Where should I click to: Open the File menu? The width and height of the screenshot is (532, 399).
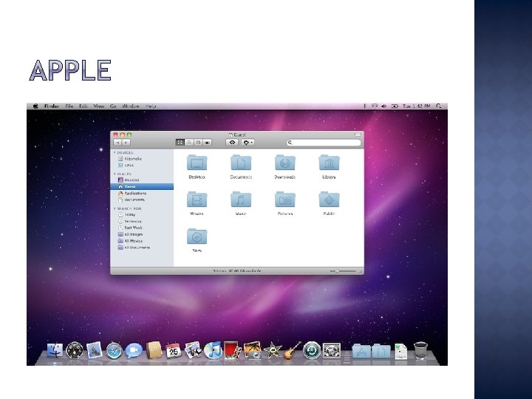[x=69, y=106]
